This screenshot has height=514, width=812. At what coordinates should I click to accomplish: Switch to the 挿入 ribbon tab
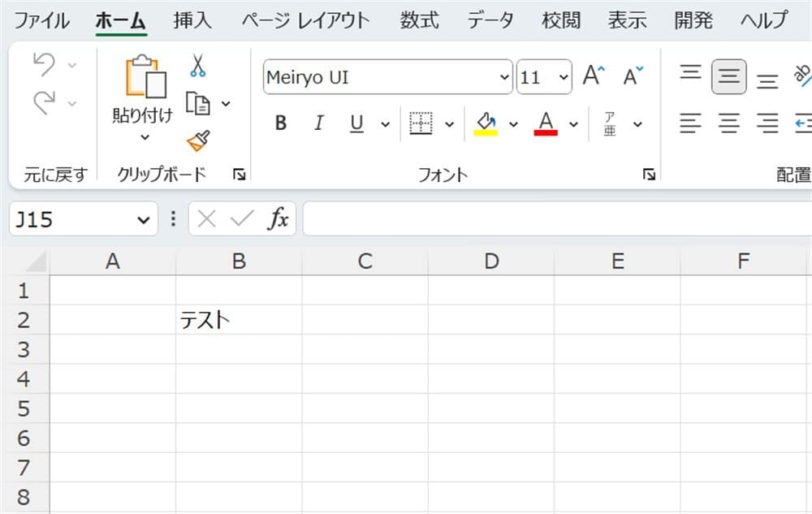192,20
